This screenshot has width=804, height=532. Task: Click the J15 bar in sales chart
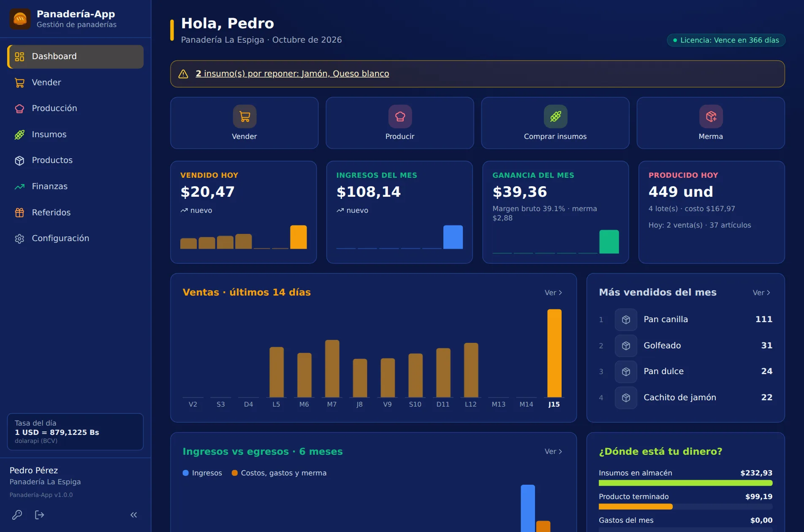click(554, 353)
